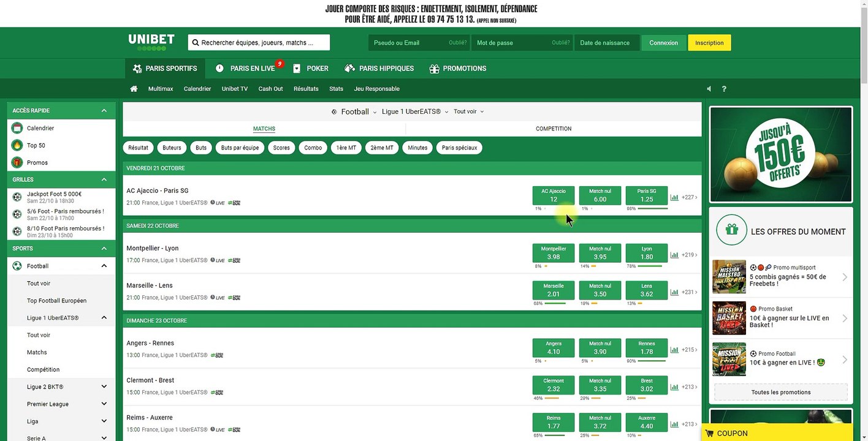This screenshot has width=868, height=441.
Task: Open stats chart icon for Montpellier - Lyon
Action: [x=674, y=255]
